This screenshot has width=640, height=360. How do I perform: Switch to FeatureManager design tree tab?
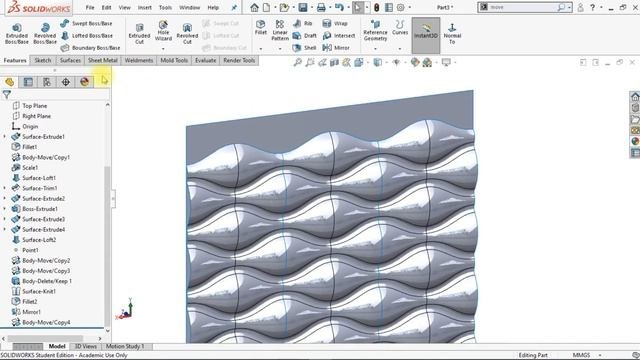coord(9,82)
